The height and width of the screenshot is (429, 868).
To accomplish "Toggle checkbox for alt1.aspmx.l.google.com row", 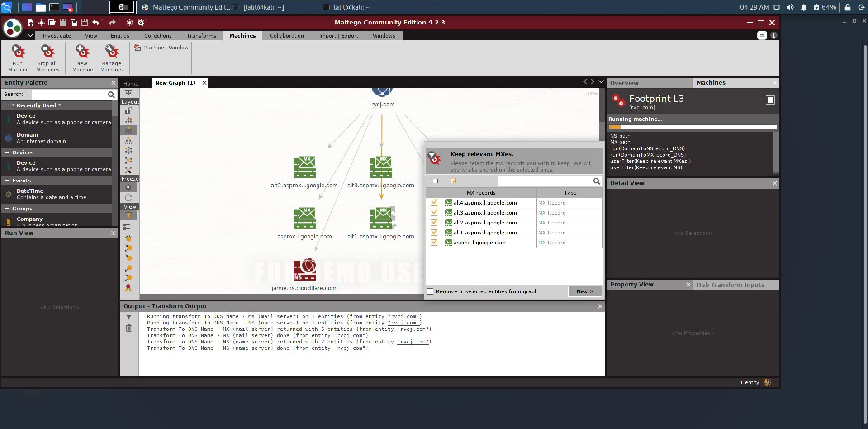I will point(434,233).
